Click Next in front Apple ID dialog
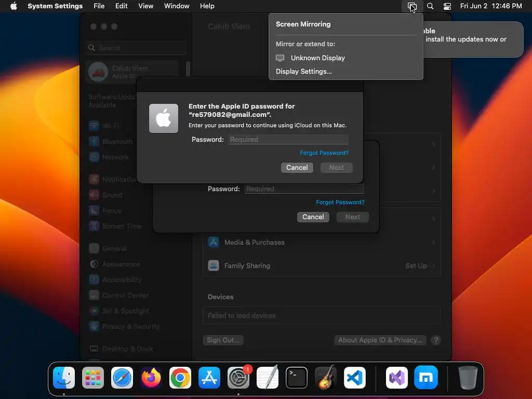 click(x=337, y=168)
